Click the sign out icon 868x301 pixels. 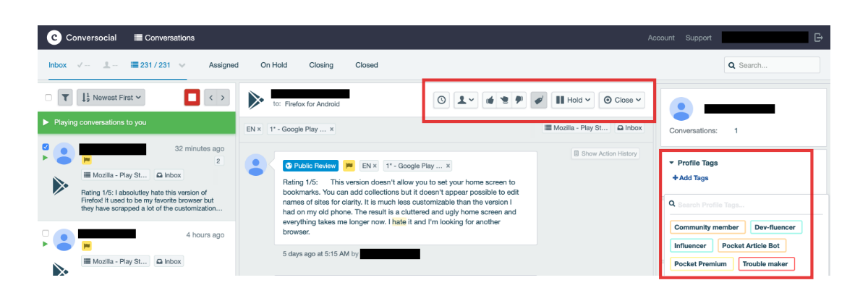(x=818, y=38)
